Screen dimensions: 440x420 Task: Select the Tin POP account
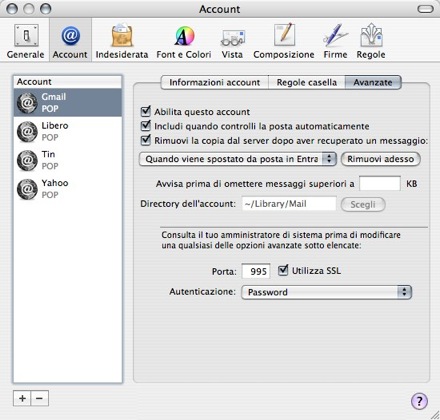pos(68,160)
